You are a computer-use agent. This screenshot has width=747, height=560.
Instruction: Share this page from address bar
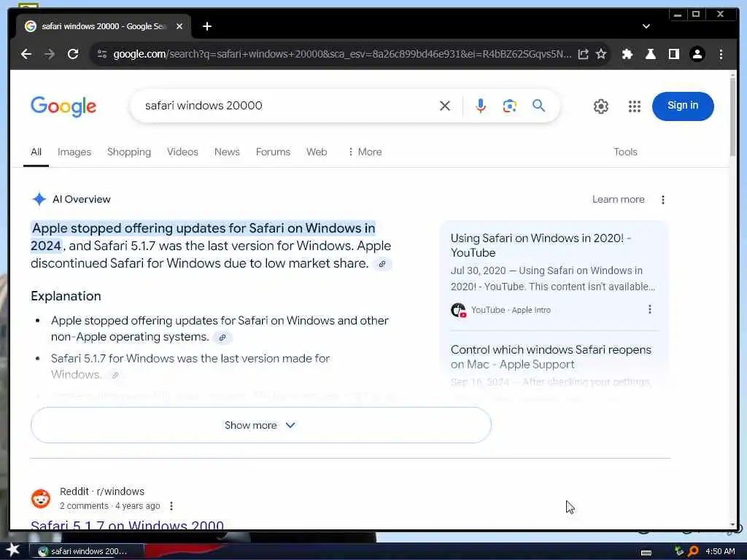583,54
